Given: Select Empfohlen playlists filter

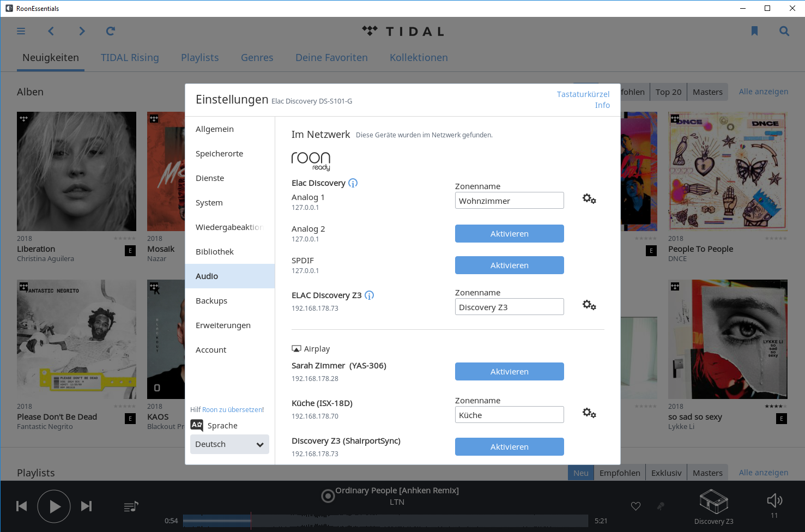Looking at the screenshot, I should [x=620, y=473].
